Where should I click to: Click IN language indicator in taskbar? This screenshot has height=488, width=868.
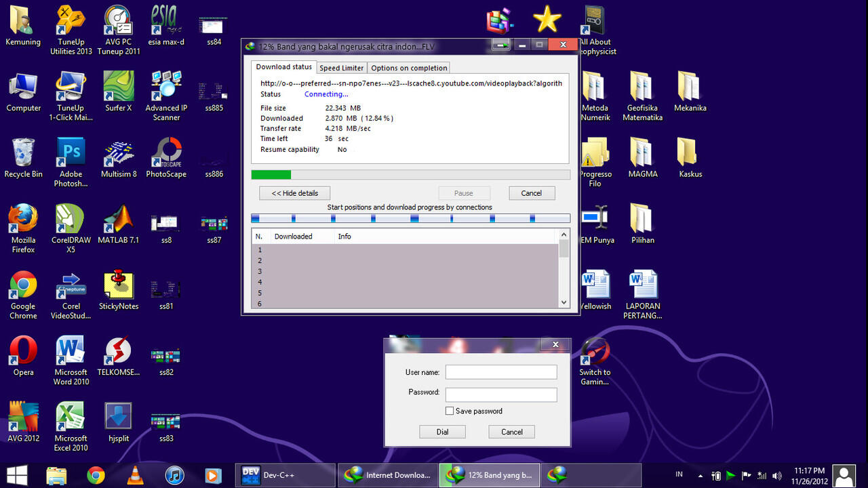click(679, 474)
